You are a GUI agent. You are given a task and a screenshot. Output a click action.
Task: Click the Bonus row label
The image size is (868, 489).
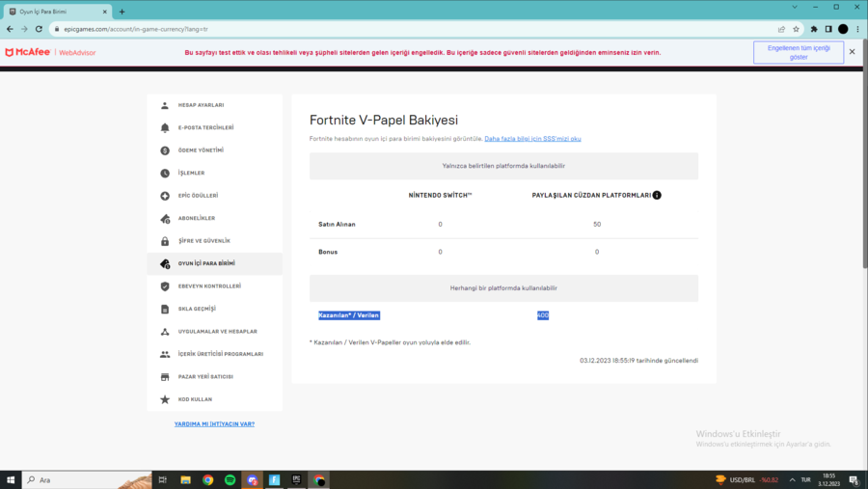(328, 252)
